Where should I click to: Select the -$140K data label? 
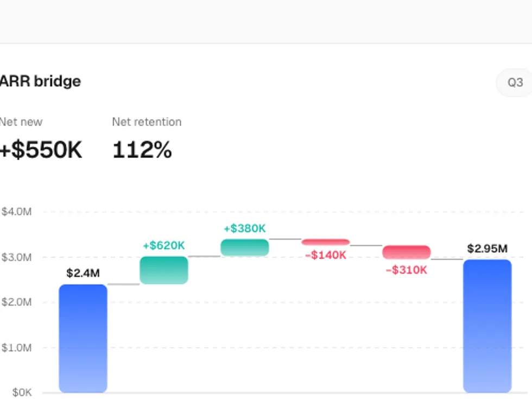[x=326, y=255]
